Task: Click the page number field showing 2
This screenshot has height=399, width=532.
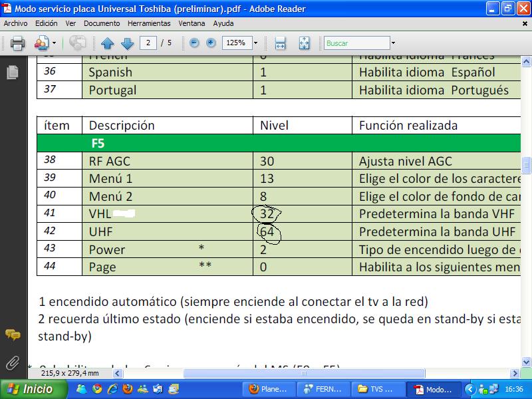Action: click(148, 43)
